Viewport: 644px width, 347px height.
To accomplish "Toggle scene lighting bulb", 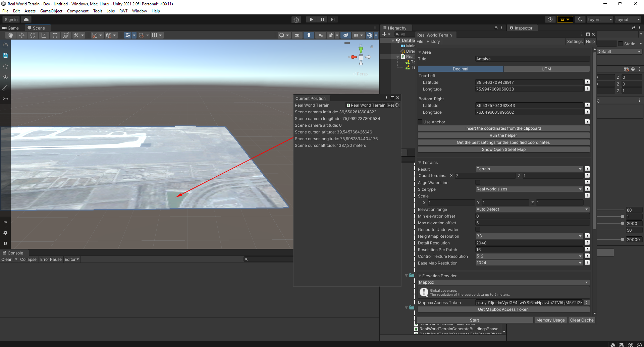I will pos(309,35).
